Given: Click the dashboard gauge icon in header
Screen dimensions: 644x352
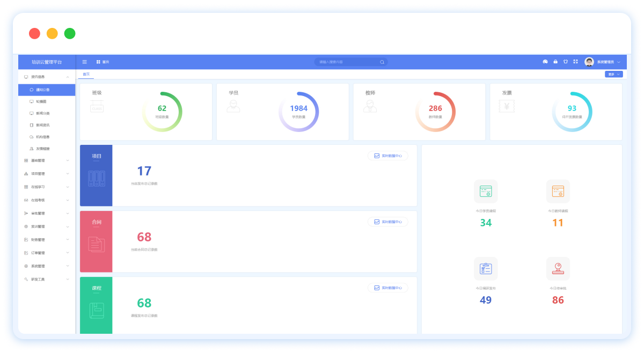Looking at the screenshot, I should (545, 62).
